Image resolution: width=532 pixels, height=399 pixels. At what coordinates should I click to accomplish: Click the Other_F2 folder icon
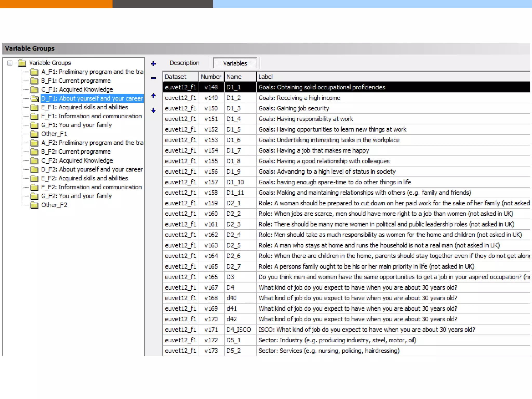pos(34,205)
